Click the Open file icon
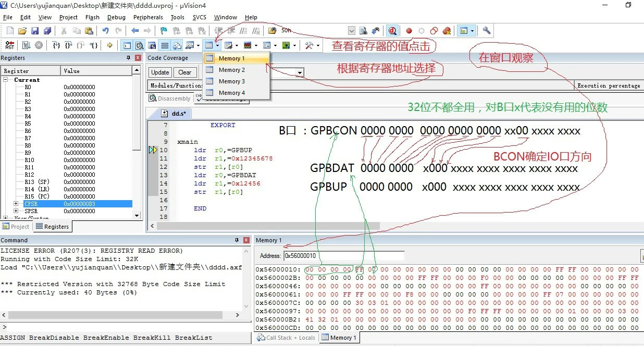Viewport: 644px width, 346px height. coord(22,31)
